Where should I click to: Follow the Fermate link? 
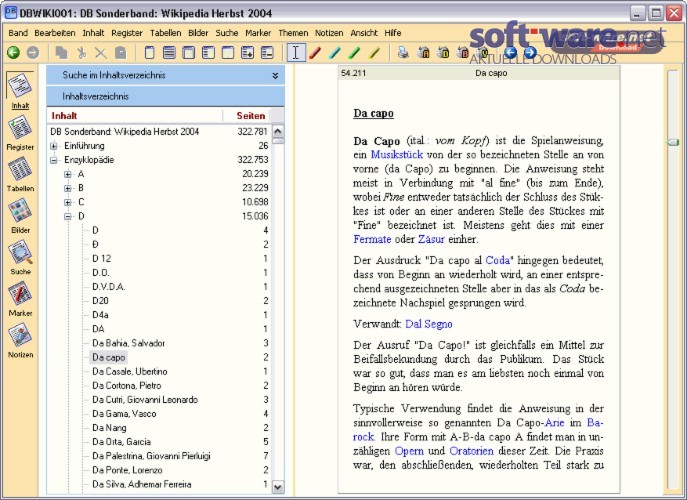[x=372, y=239]
